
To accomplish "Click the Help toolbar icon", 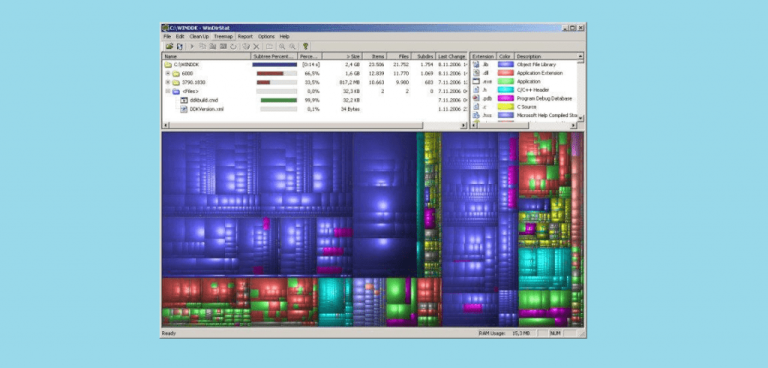I will pyautogui.click(x=306, y=46).
